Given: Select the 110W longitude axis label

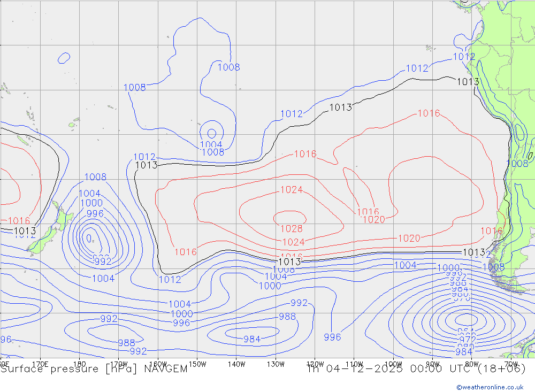Looking at the screenshot, I should [x=354, y=364].
